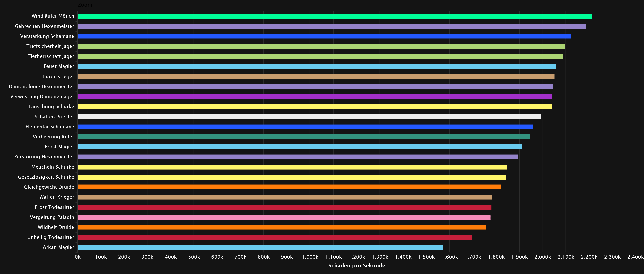Click the Windläufer Mönch green bar

(335, 16)
